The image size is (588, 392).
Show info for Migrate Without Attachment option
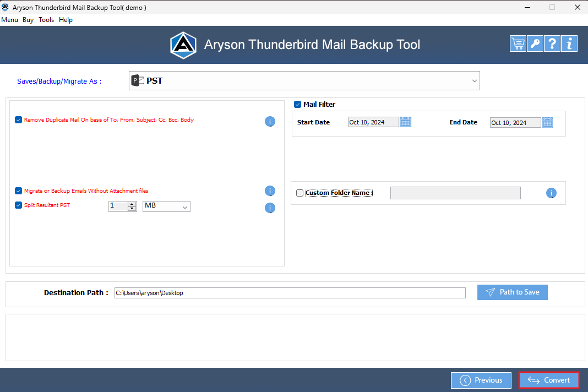[x=270, y=191]
